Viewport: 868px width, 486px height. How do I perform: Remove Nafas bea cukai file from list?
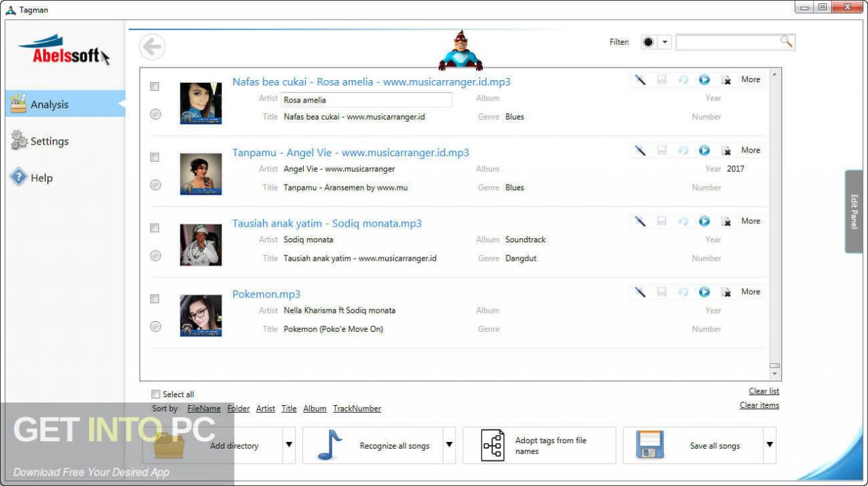726,80
